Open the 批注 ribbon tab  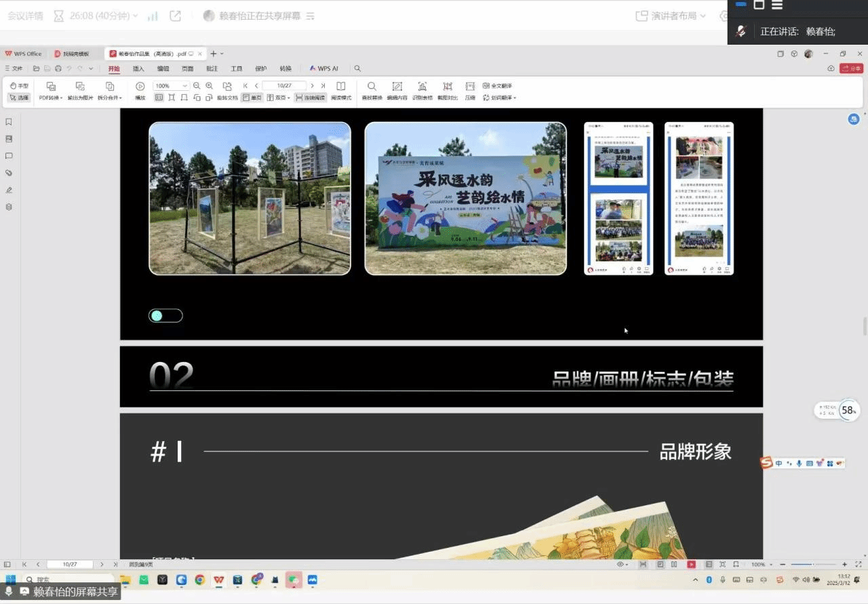(x=212, y=68)
